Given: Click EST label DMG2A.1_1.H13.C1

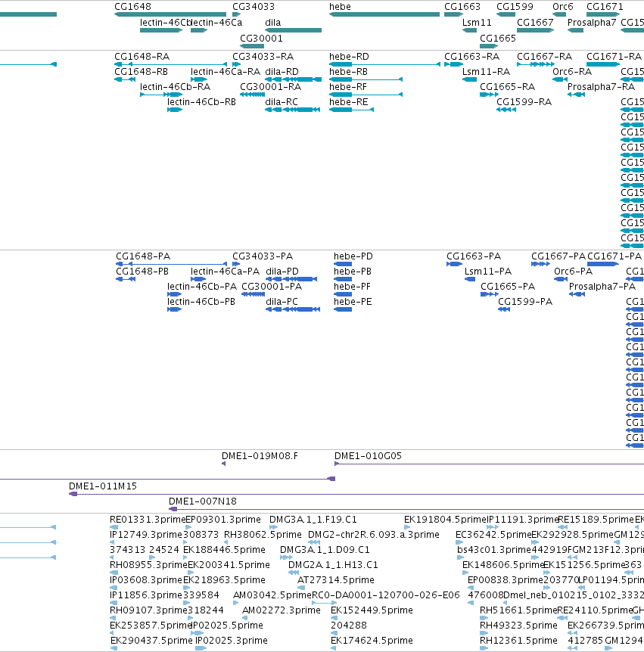Looking at the screenshot, I should [333, 565].
